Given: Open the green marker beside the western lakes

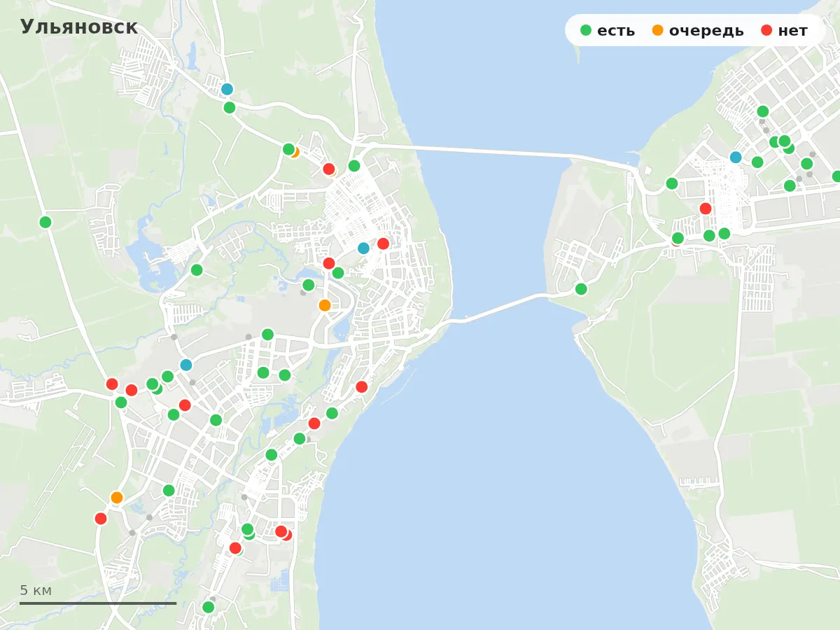Looking at the screenshot, I should [197, 269].
